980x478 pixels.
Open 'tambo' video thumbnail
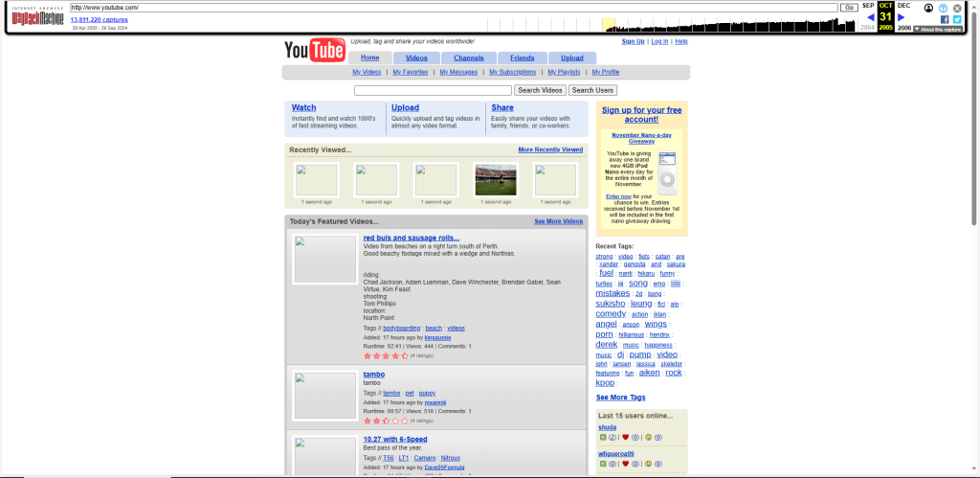click(x=325, y=396)
